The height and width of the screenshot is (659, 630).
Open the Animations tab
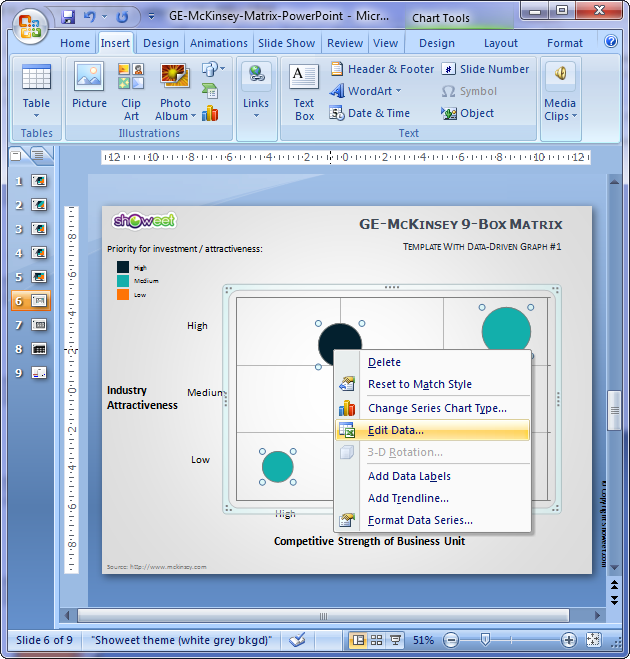(x=219, y=43)
